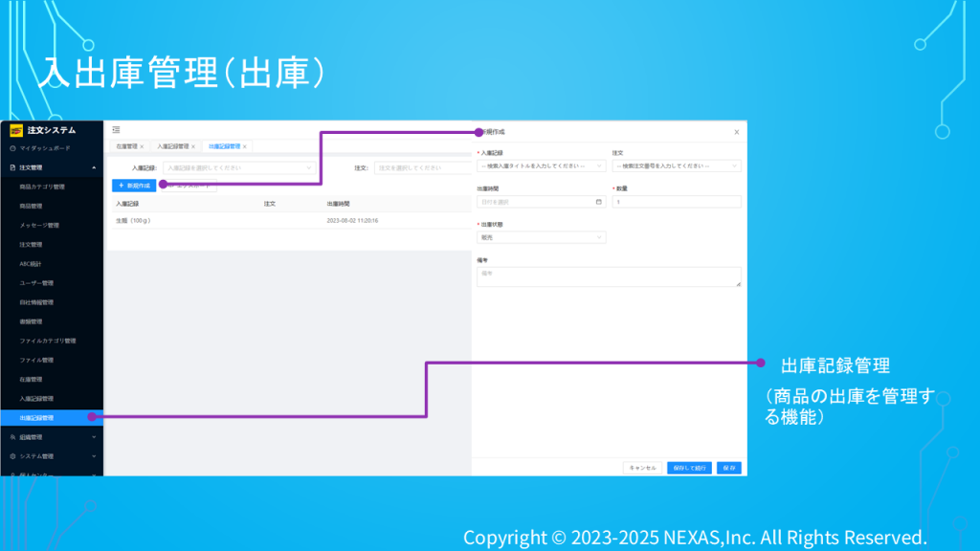This screenshot has width=980, height=551.
Task: Open 注文管理 sub-menu item
Action: pos(31,245)
